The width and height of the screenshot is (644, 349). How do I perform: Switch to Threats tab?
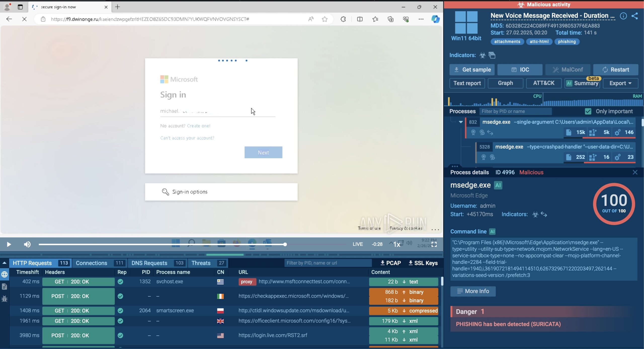208,263
